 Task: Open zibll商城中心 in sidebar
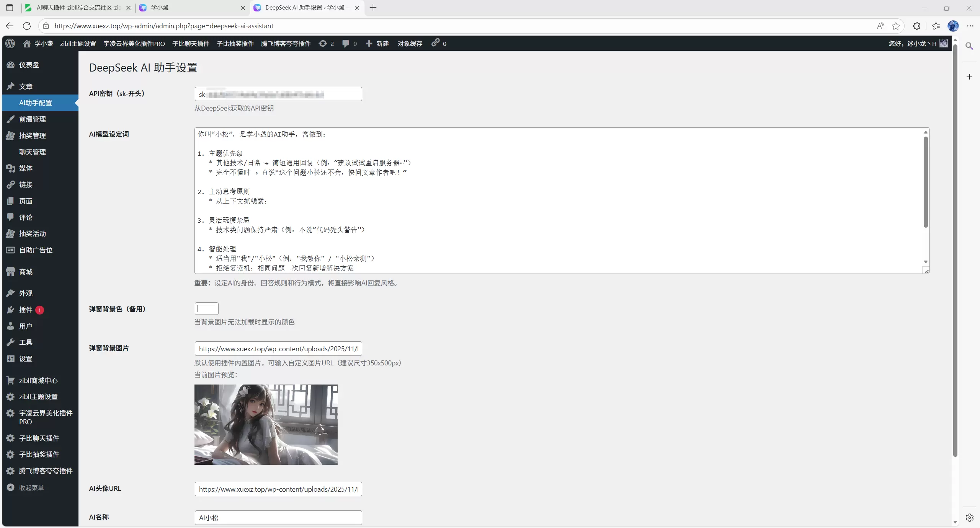coord(40,381)
